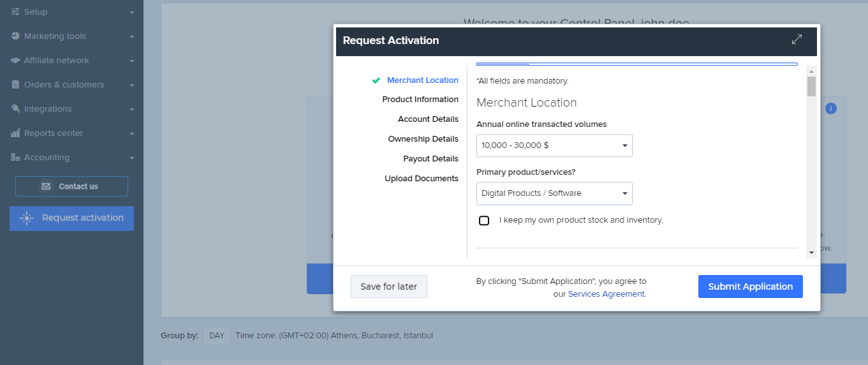Click the DAY group-by button

pyautogui.click(x=217, y=336)
